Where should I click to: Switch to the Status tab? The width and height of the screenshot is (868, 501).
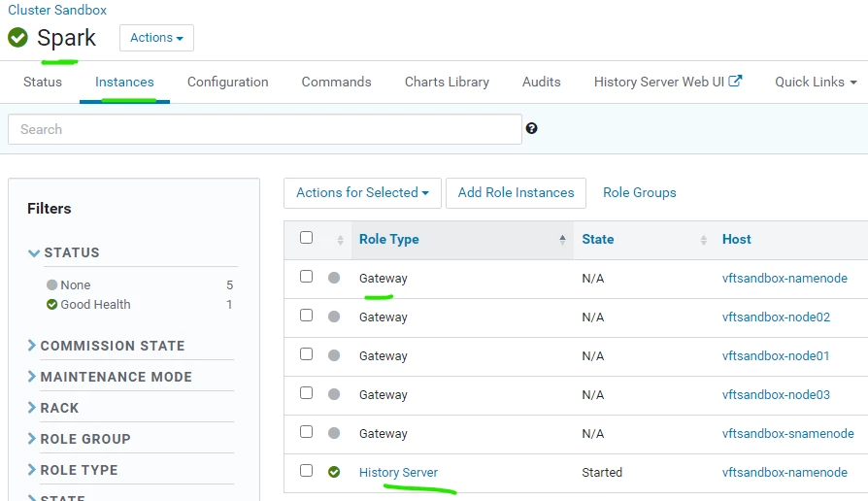[x=43, y=82]
